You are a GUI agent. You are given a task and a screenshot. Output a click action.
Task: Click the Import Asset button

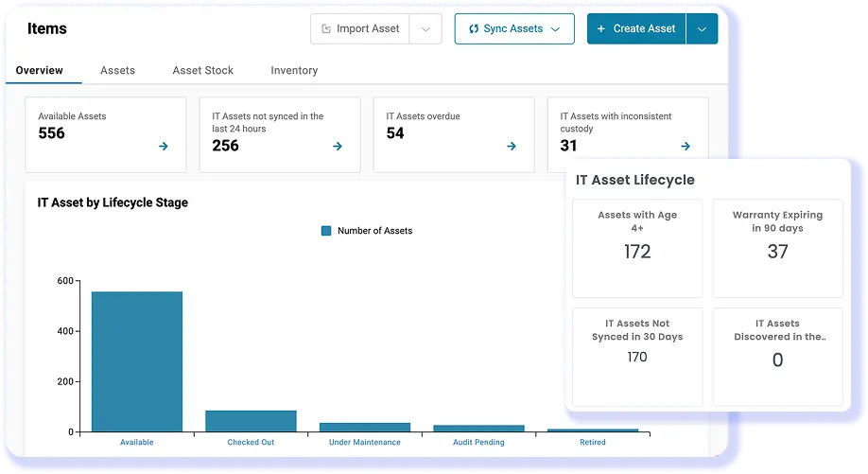point(360,29)
